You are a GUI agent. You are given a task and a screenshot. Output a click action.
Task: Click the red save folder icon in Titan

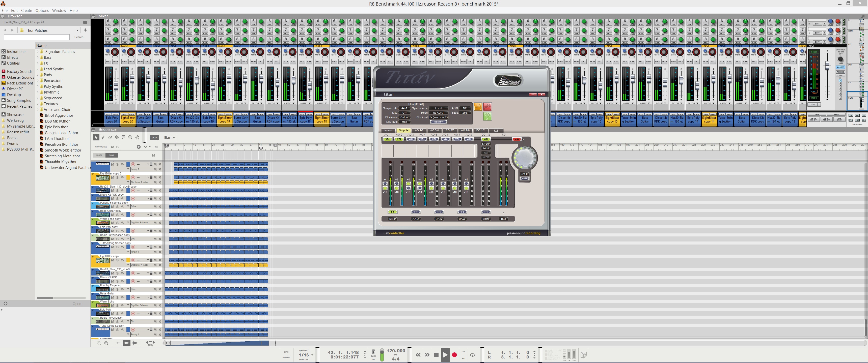(487, 107)
